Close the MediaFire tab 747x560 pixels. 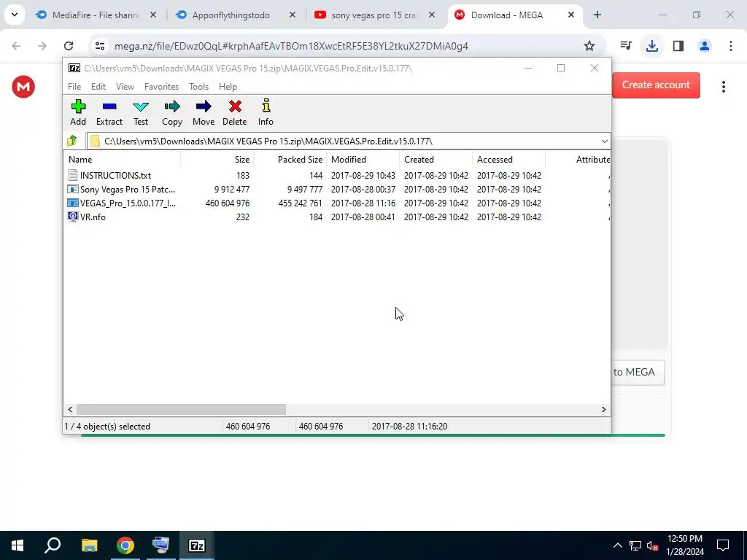pos(153,15)
